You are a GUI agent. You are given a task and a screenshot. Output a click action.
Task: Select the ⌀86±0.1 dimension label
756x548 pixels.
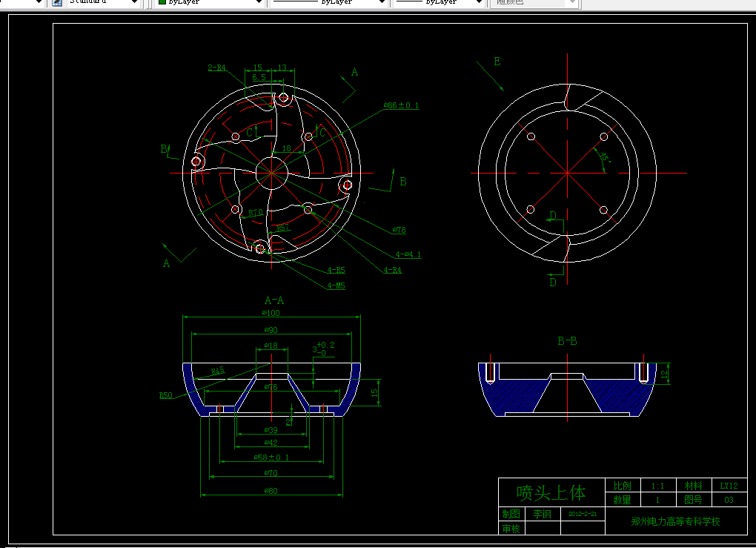pyautogui.click(x=401, y=105)
